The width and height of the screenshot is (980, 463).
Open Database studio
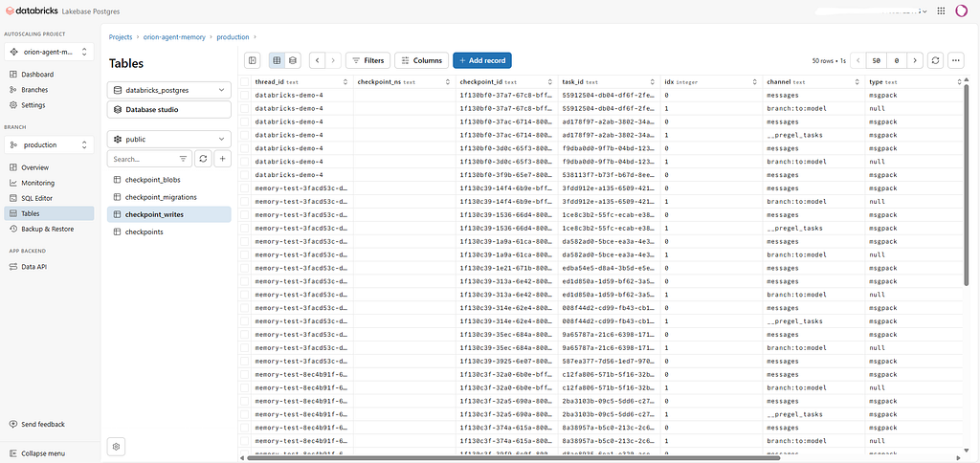(168, 109)
